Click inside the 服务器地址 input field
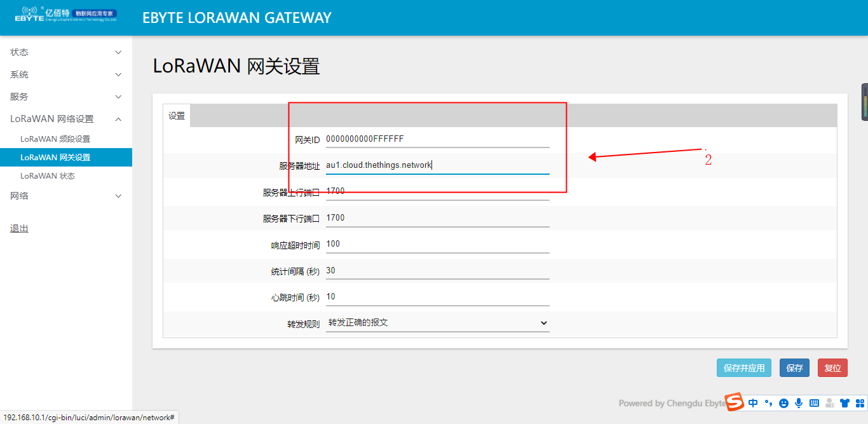Image resolution: width=868 pixels, height=424 pixels. coord(437,164)
